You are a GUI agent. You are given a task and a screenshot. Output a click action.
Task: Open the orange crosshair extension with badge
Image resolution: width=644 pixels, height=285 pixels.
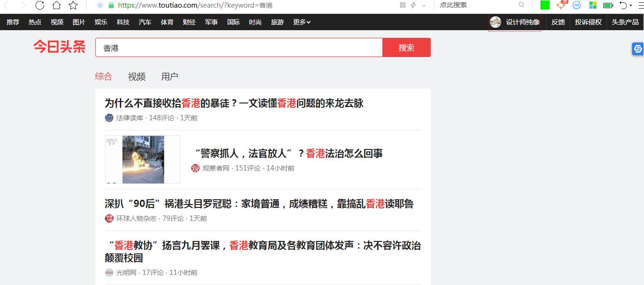(x=561, y=5)
